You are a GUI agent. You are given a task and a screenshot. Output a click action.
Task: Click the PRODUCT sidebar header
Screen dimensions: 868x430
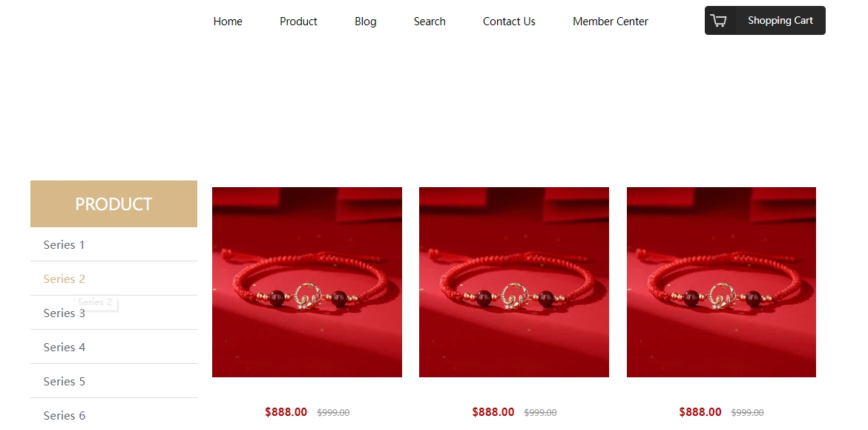[x=114, y=204]
